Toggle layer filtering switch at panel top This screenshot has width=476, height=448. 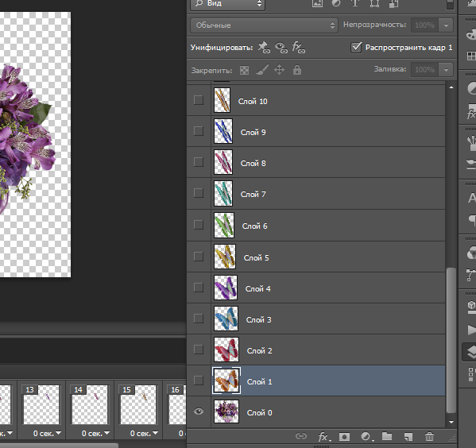coord(450,5)
